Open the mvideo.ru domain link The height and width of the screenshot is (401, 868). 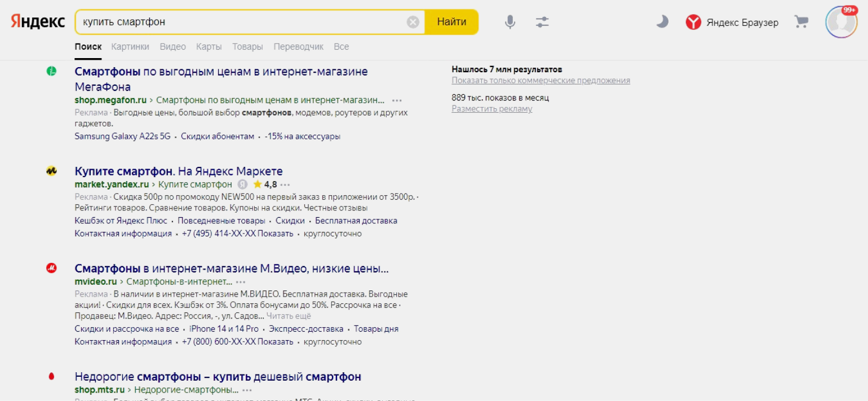tap(95, 281)
